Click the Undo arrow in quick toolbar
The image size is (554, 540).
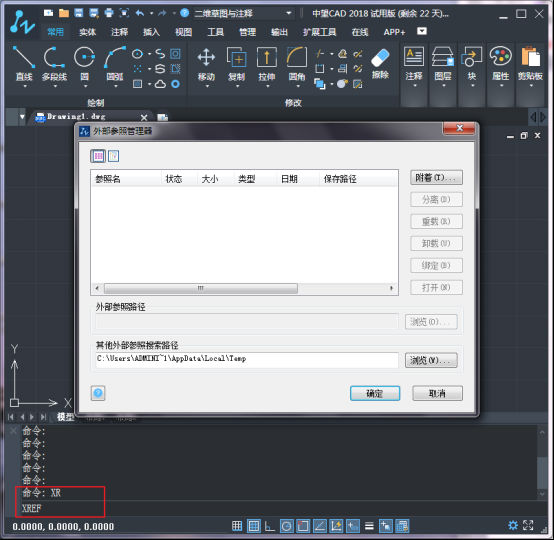[140, 13]
